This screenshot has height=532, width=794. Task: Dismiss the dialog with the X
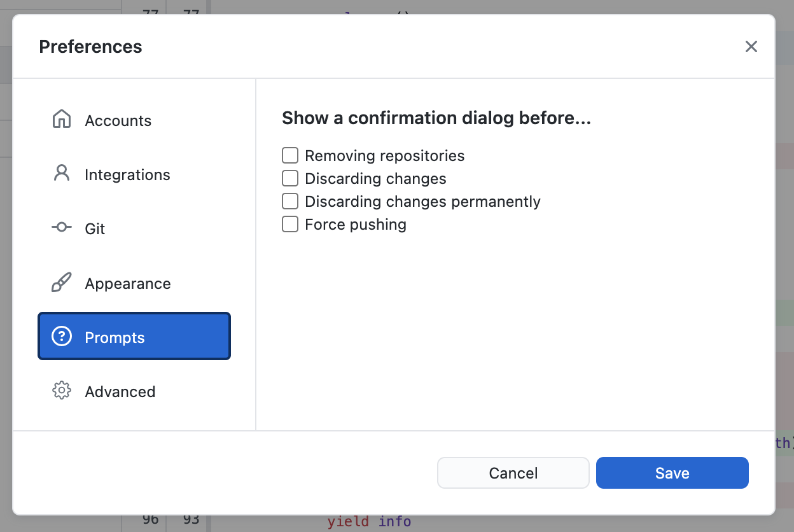(751, 46)
